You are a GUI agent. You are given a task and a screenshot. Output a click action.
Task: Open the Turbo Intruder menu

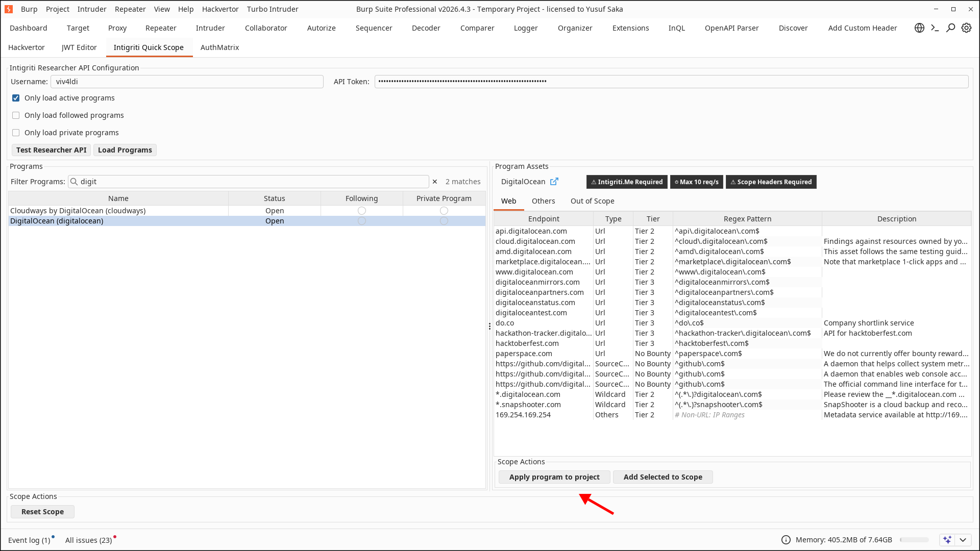coord(273,9)
